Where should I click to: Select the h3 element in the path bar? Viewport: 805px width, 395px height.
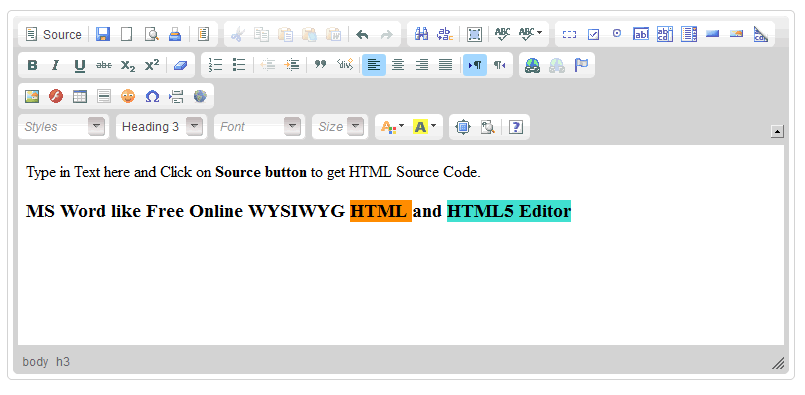tap(63, 362)
